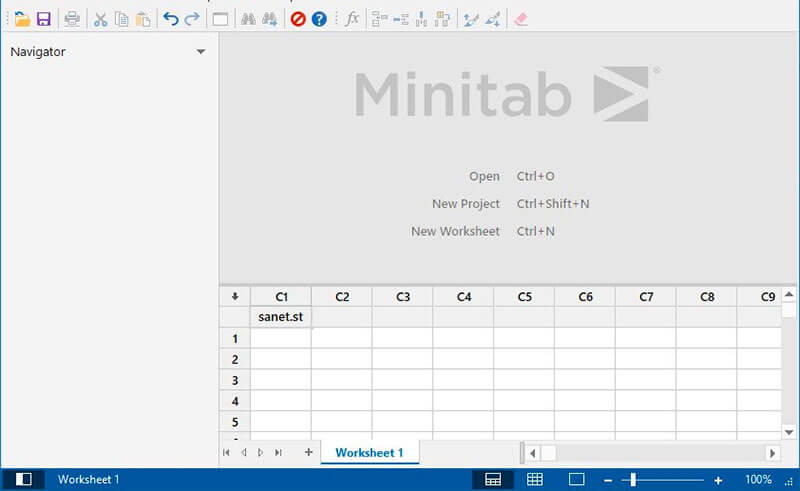Select the C3 column header

pos(403,297)
